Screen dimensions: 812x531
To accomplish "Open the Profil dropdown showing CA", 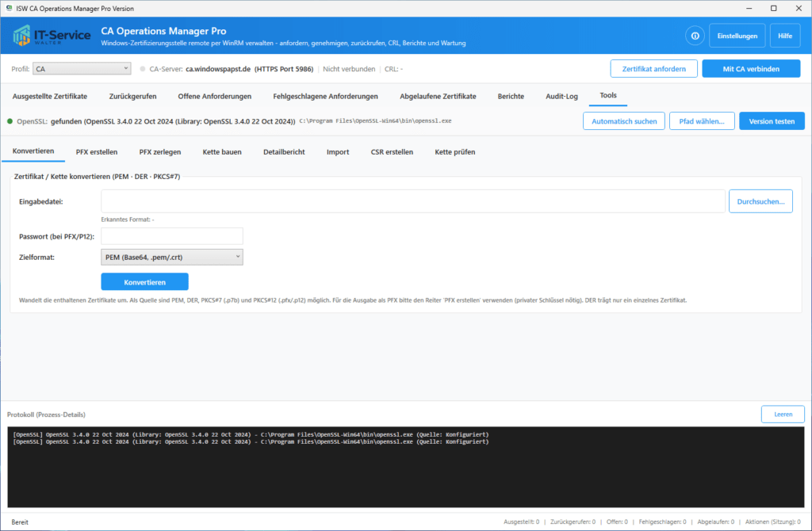I will pyautogui.click(x=82, y=69).
